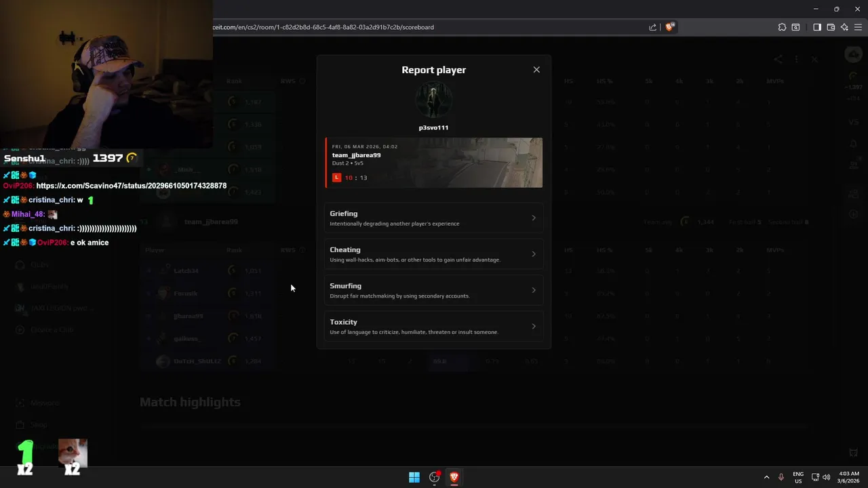
Task: Click the network tray icon
Action: coord(815,477)
